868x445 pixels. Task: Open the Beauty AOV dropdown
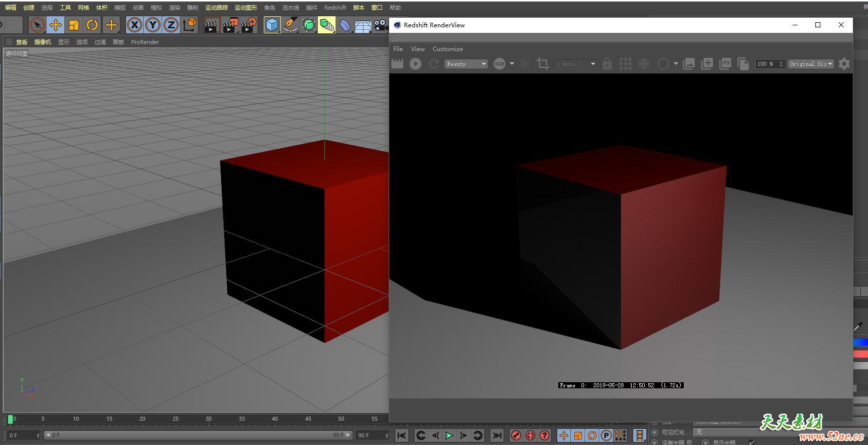[466, 64]
